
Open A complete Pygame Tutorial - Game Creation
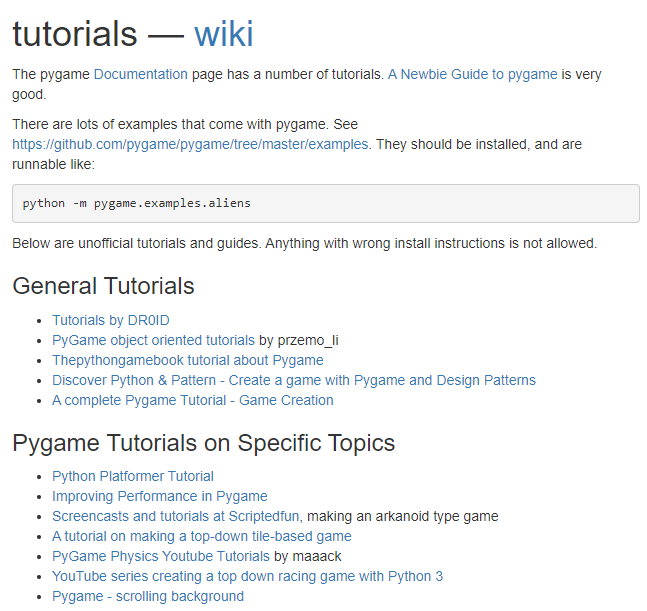193,400
